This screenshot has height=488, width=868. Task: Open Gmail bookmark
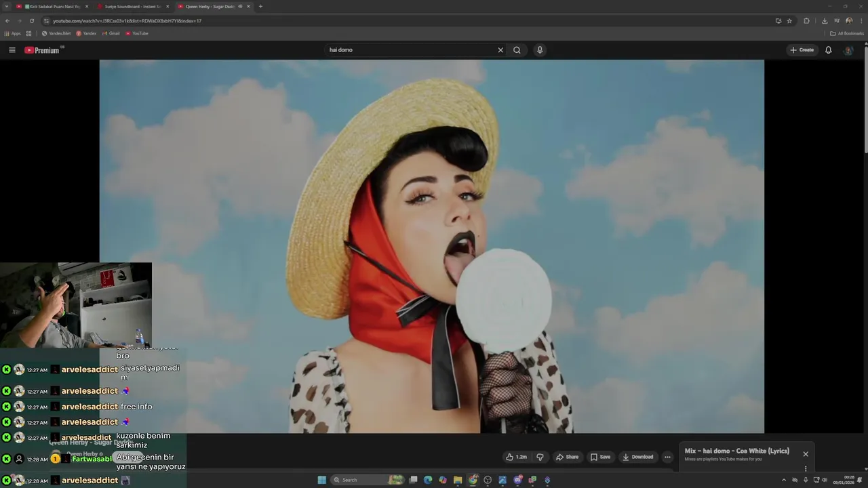[111, 33]
